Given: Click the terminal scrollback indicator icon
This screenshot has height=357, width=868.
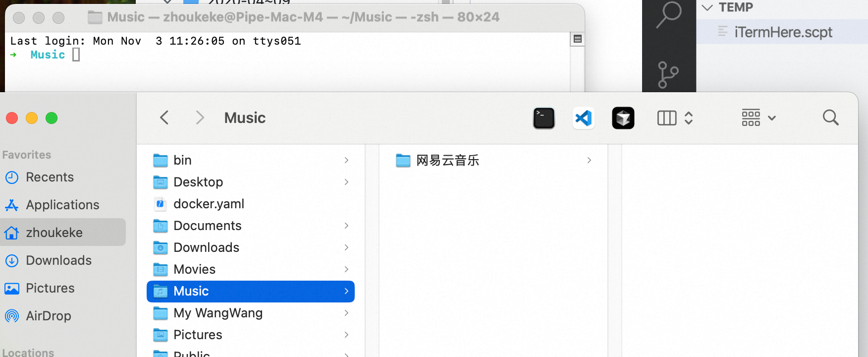Looking at the screenshot, I should 577,39.
